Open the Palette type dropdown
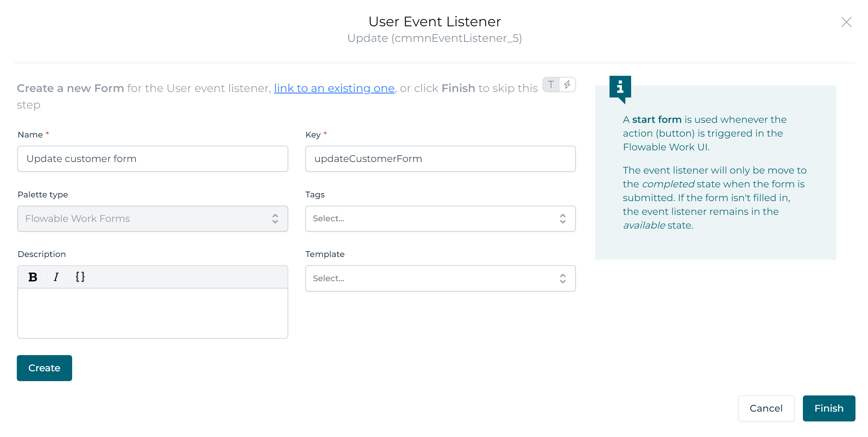 point(152,218)
